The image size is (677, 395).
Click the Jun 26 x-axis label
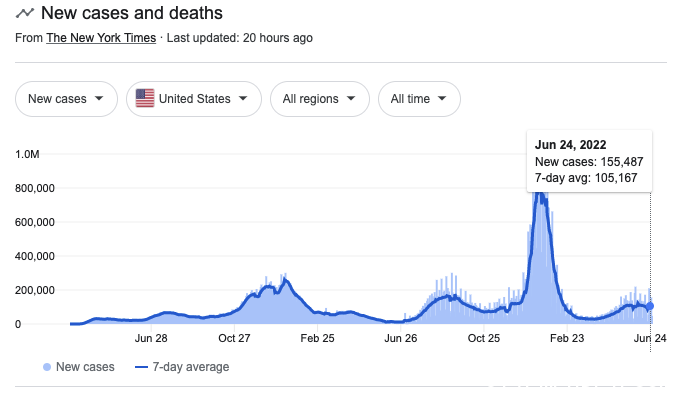pyautogui.click(x=401, y=338)
